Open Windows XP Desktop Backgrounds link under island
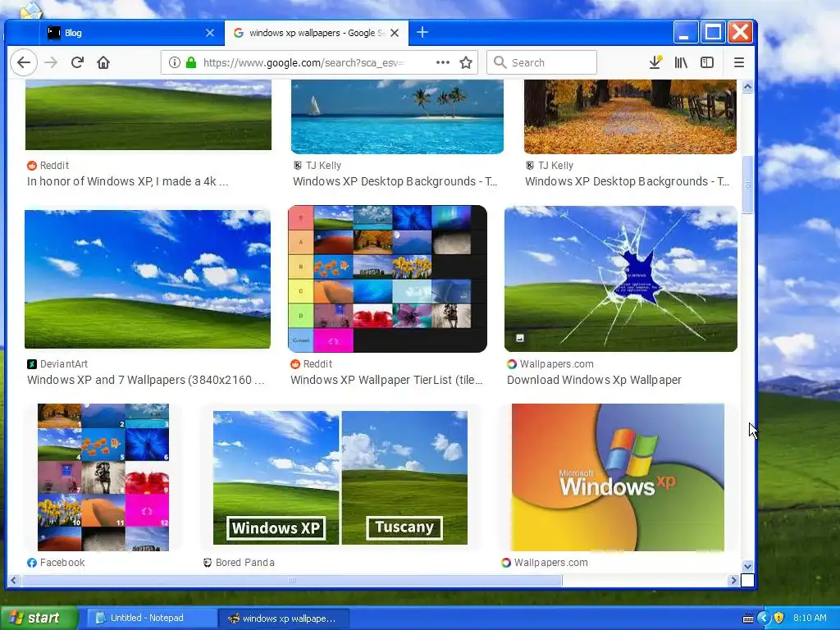 pos(395,181)
